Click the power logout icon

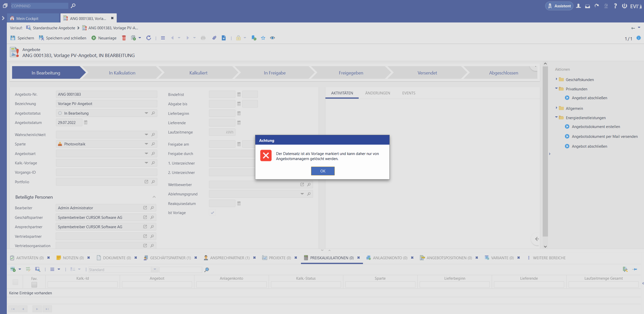[x=624, y=6]
